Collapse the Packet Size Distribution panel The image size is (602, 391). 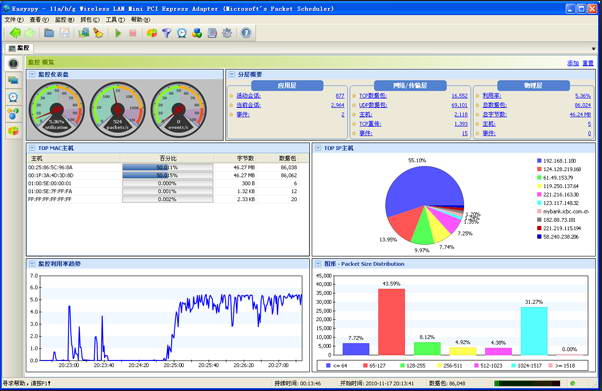pos(318,264)
